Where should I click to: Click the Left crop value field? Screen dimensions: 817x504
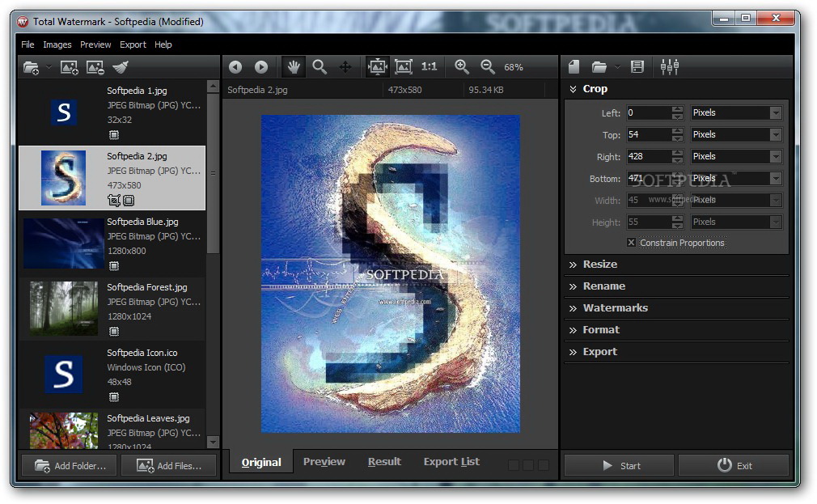(x=649, y=112)
